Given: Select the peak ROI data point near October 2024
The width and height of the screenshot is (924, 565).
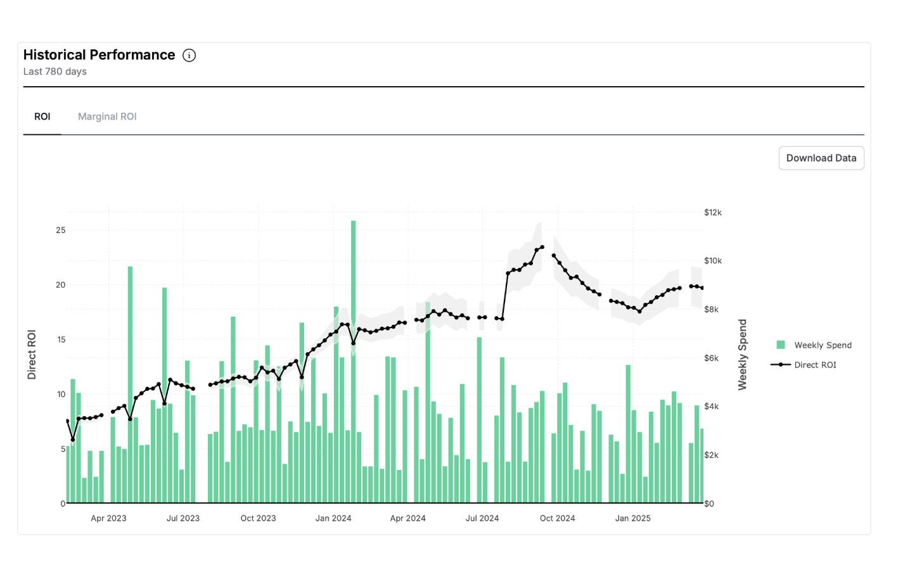Looking at the screenshot, I should pos(542,246).
